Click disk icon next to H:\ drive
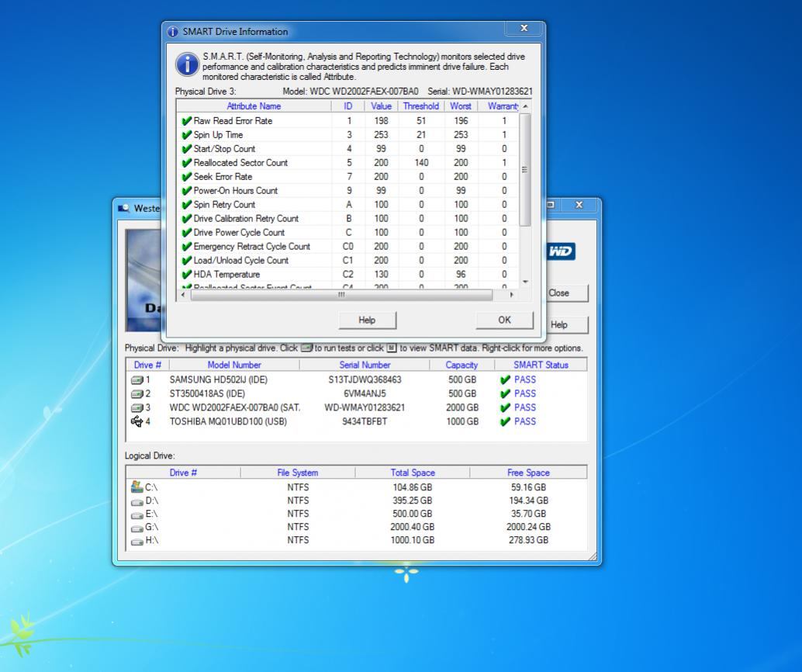802x672 pixels. pyautogui.click(x=137, y=541)
